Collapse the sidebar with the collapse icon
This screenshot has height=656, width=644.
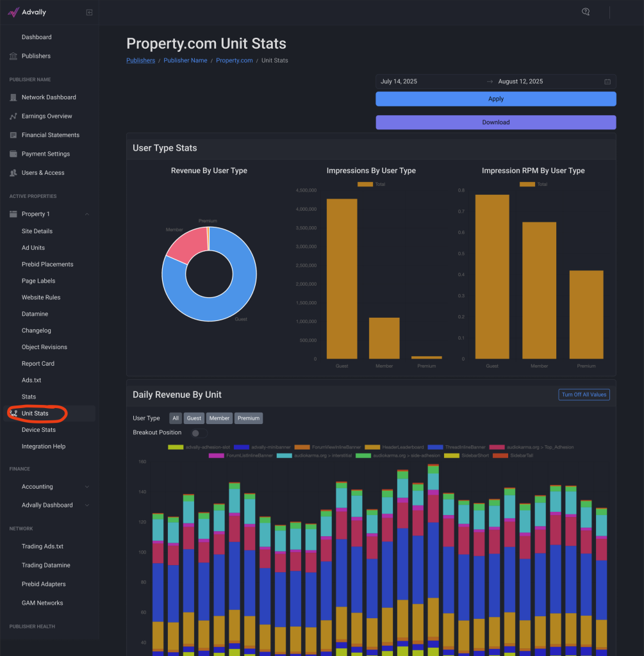[x=89, y=13]
